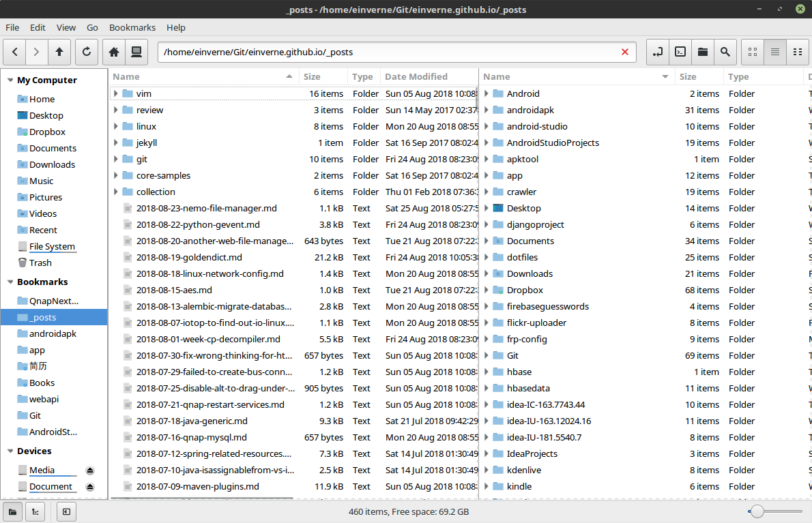Open the View menu
The width and height of the screenshot is (812, 523).
66,27
